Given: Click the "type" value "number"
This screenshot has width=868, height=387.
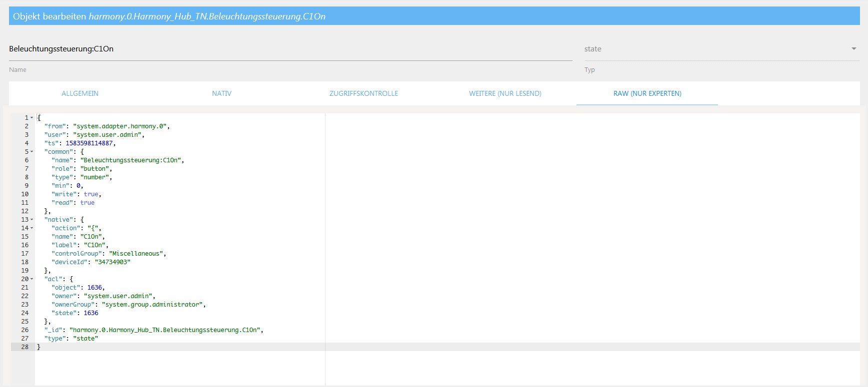Looking at the screenshot, I should (x=94, y=177).
